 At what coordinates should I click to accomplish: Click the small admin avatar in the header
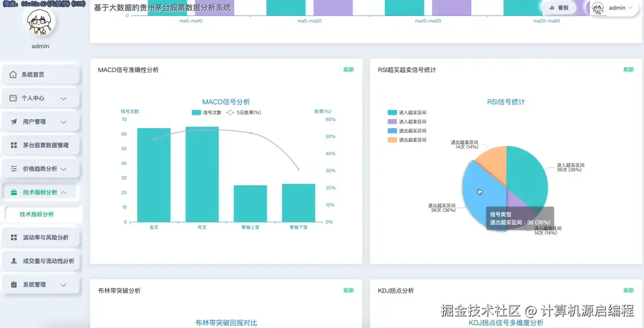[x=598, y=8]
